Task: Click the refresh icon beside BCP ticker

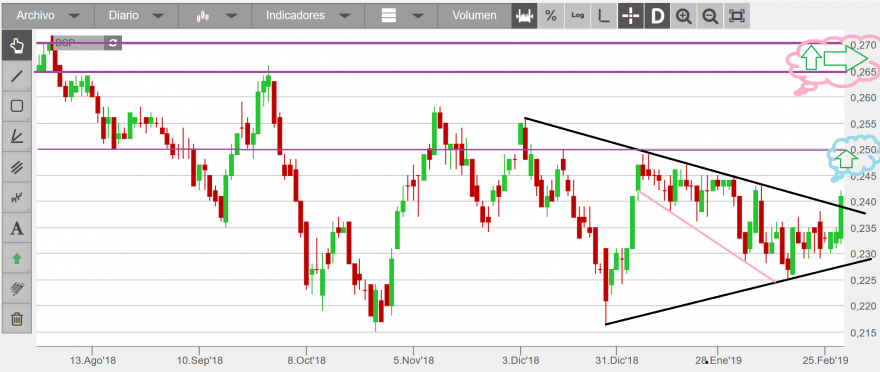Action: (113, 43)
